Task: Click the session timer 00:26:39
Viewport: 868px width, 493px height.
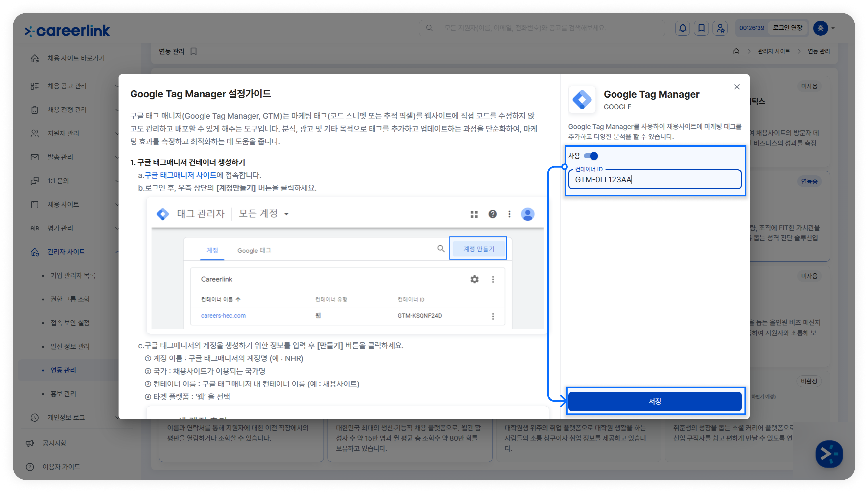Action: tap(752, 28)
